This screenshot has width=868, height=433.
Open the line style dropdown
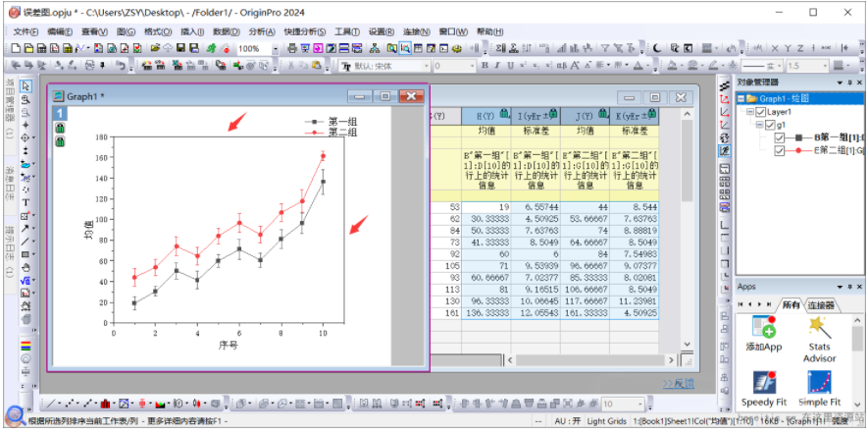[x=779, y=66]
